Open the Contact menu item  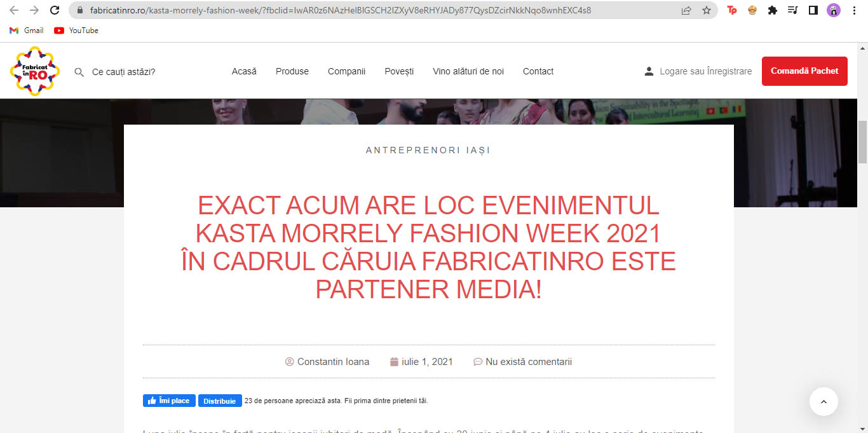pos(538,71)
